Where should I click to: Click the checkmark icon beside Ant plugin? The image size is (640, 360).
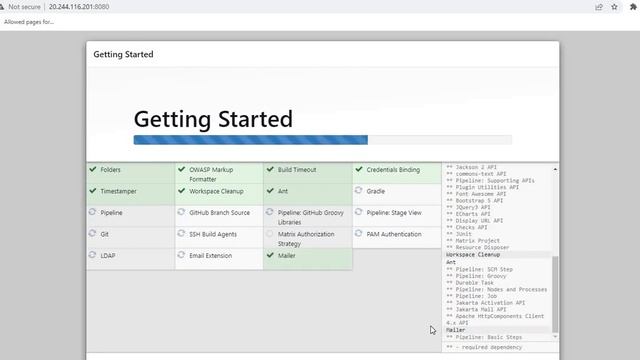click(270, 191)
